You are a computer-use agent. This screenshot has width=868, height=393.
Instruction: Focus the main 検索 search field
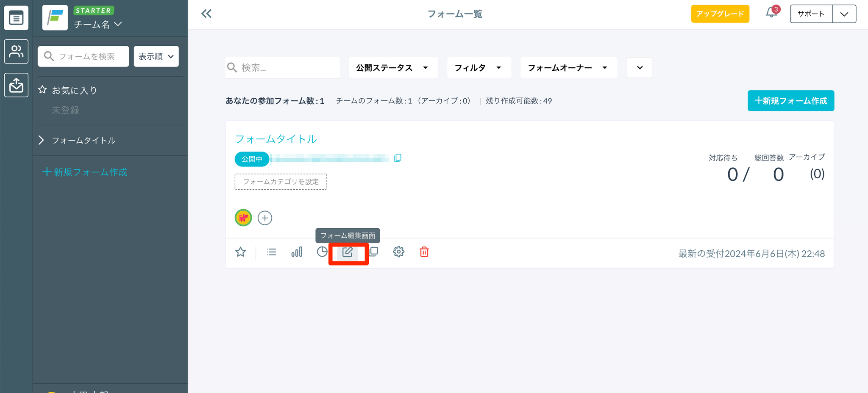pos(283,68)
